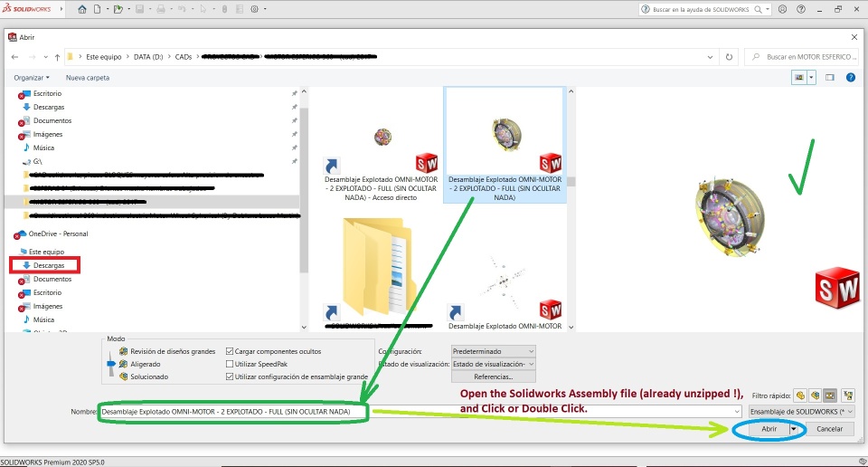Toggle the third quick filter (drawings)

point(830,396)
